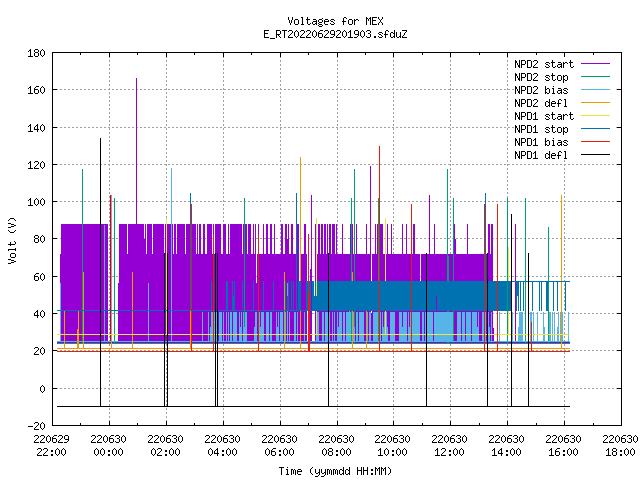
Task: Click the x-axis tick "220630 10:00"
Action: pos(393,446)
